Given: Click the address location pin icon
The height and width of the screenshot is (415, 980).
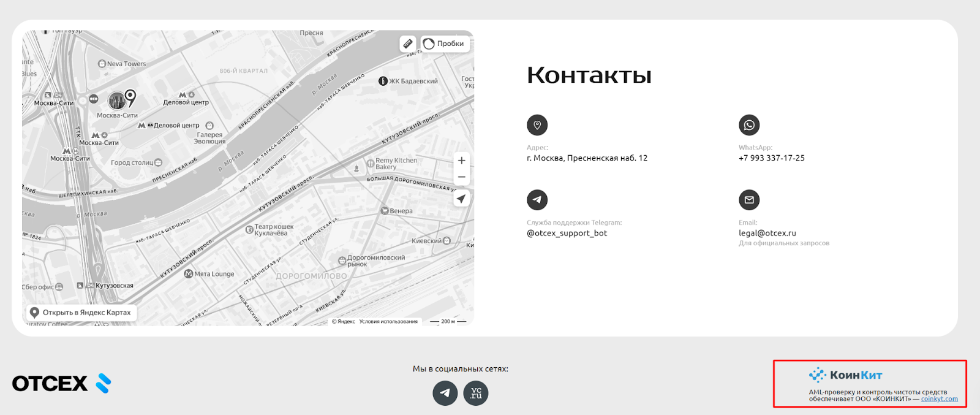Looking at the screenshot, I should (537, 125).
